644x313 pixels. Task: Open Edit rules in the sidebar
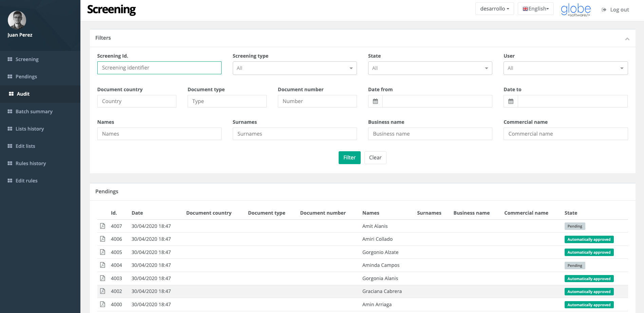[x=26, y=181]
